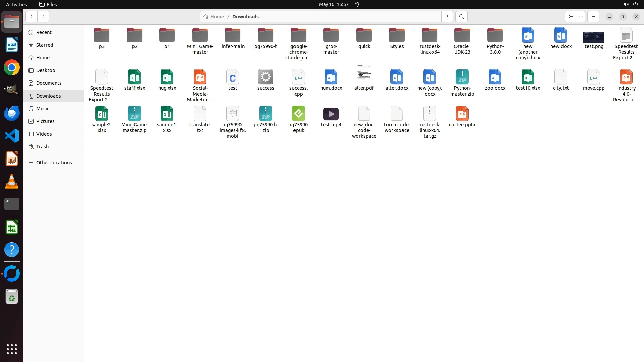Select the Python-master.zip archive icon
This screenshot has height=362, width=644.
click(462, 77)
